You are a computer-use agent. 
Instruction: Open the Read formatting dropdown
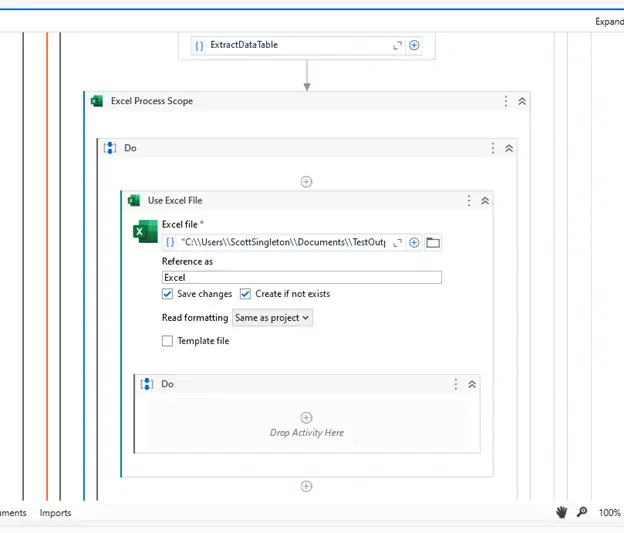pyautogui.click(x=272, y=317)
